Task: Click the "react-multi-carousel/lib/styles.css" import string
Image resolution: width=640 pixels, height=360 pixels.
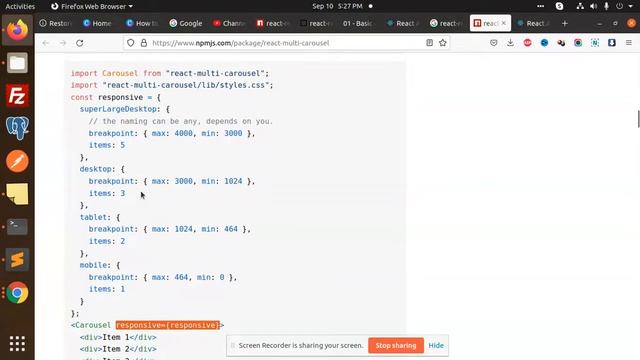Action: [x=186, y=85]
